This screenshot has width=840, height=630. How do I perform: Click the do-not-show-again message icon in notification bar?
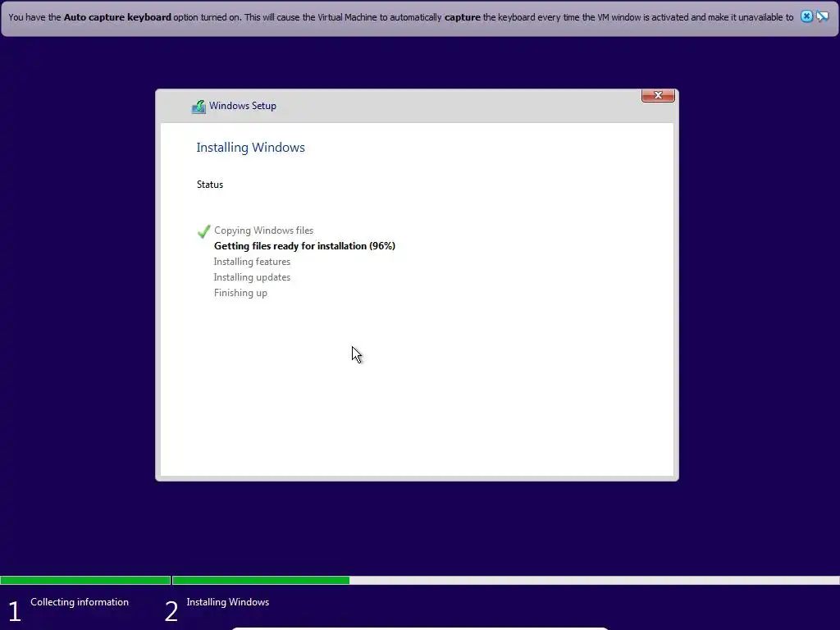[x=822, y=16]
